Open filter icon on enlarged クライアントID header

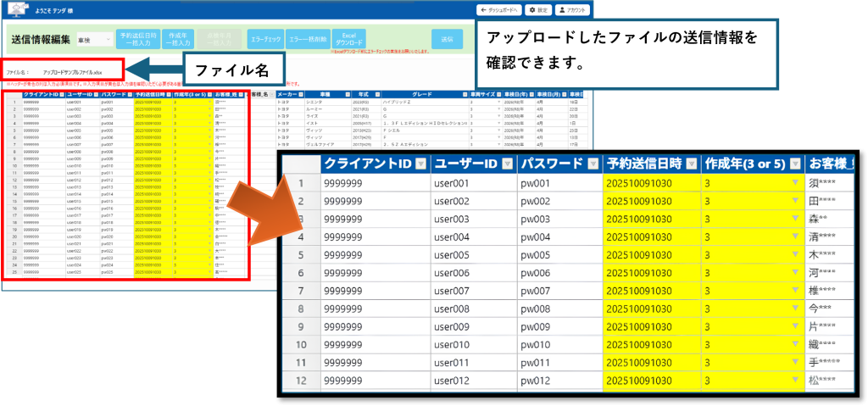coord(421,164)
